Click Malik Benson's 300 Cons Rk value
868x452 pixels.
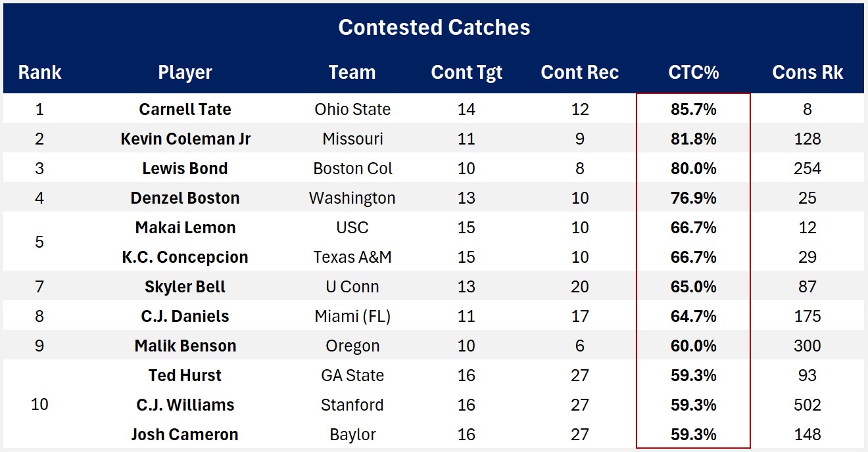click(807, 346)
